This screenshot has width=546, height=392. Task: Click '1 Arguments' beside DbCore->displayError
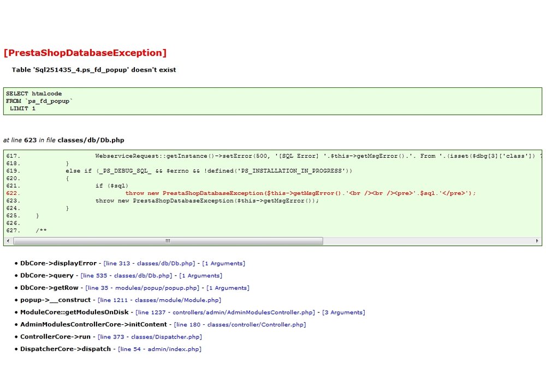[224, 263]
